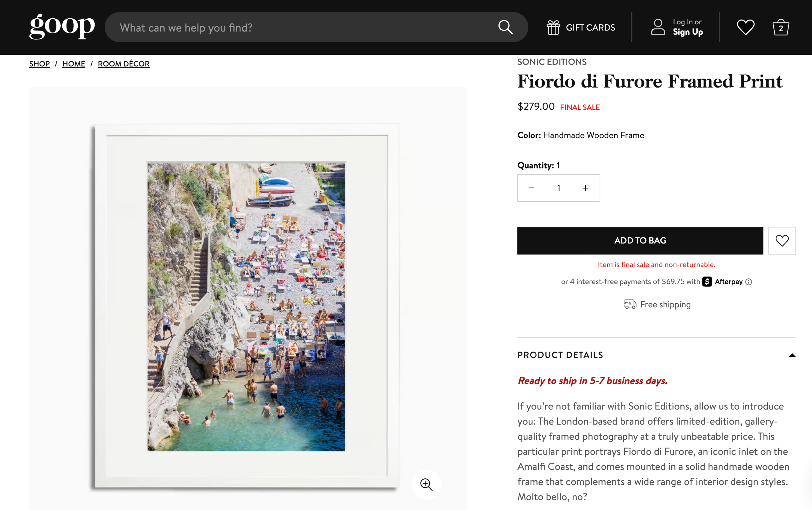Open the SONIC EDITIONS brand page
812x510 pixels.
(x=552, y=62)
